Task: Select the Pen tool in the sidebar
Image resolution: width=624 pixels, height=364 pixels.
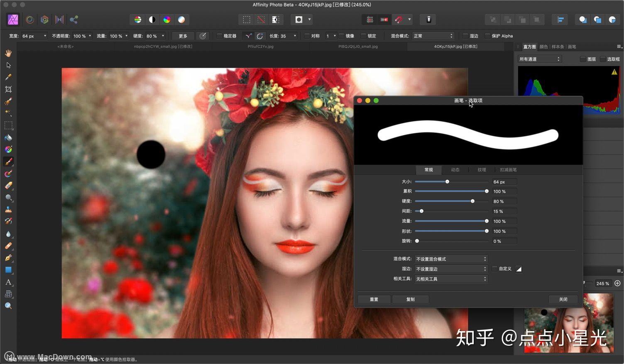Action: 8,258
